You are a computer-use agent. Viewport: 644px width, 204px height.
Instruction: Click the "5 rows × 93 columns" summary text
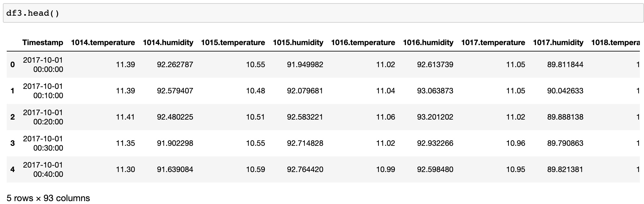[x=48, y=198]
